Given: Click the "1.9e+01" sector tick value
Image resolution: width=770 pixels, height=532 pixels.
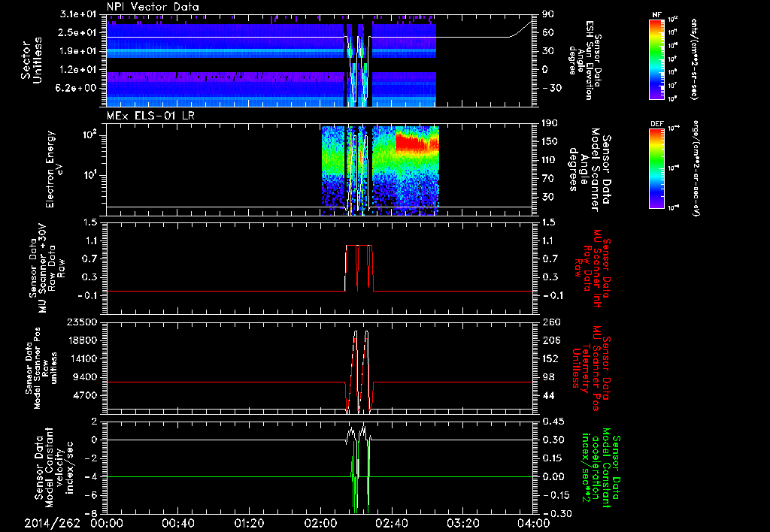Looking at the screenshot, I should pos(78,51).
